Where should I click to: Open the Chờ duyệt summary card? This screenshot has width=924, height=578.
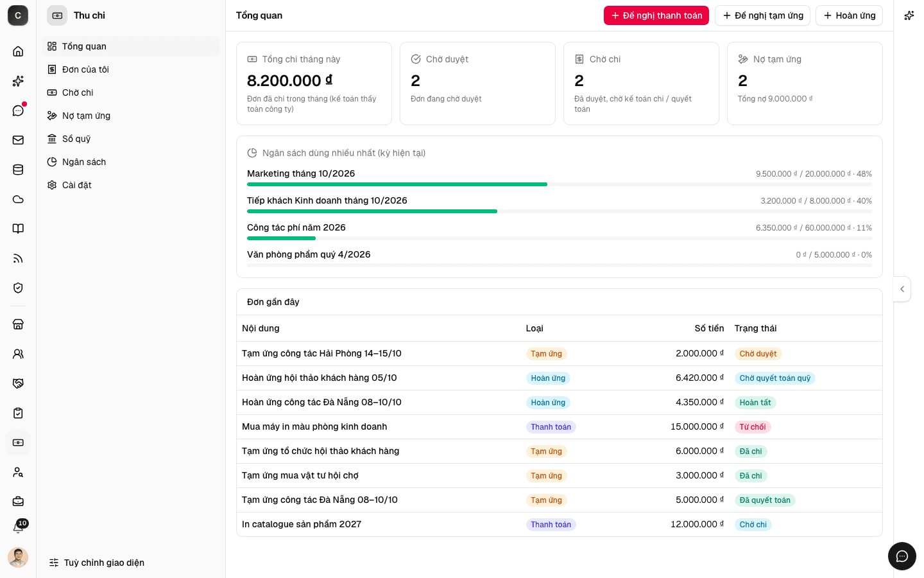[477, 83]
